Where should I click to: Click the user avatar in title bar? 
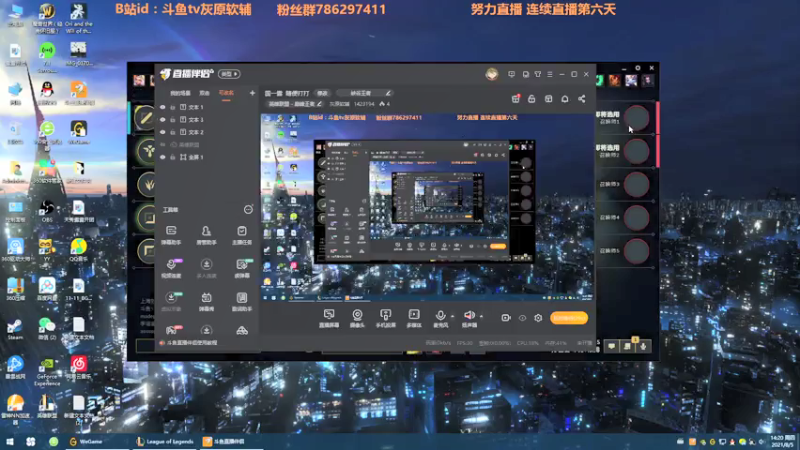coord(492,74)
